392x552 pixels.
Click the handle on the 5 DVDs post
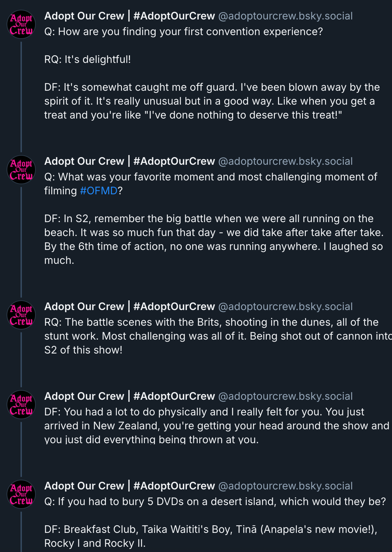(285, 486)
